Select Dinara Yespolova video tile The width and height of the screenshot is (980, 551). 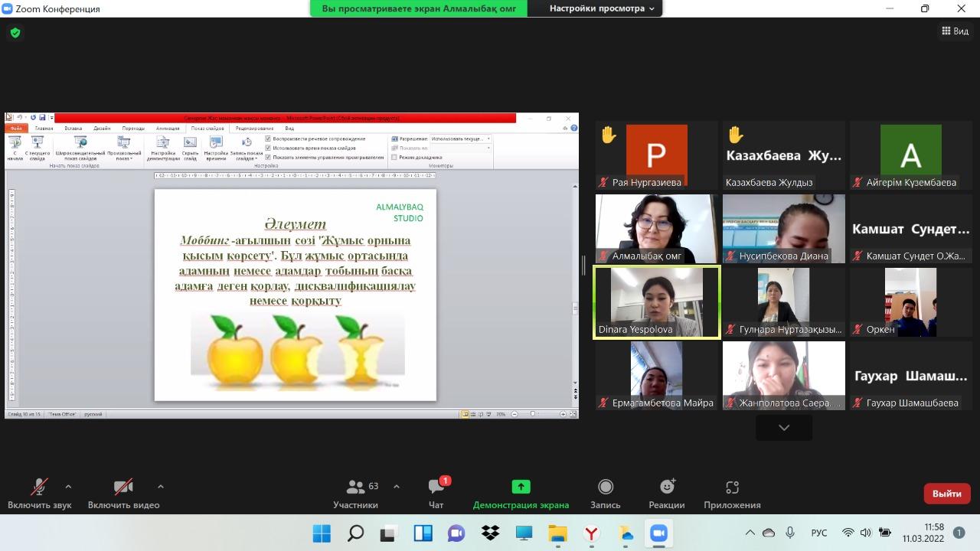point(656,302)
